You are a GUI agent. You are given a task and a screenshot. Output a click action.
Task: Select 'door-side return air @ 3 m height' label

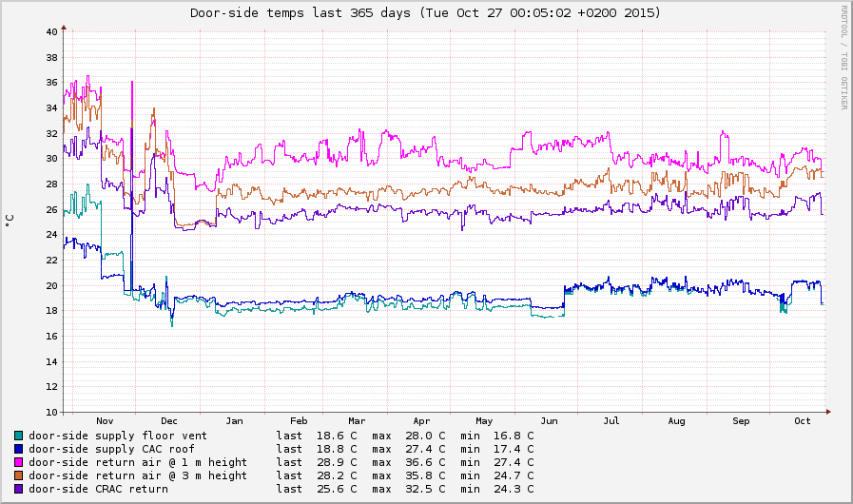[138, 475]
